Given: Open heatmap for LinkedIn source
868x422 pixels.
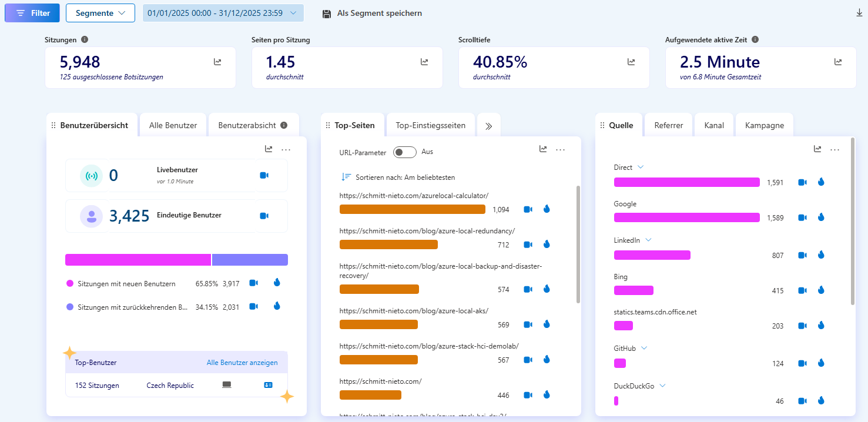Looking at the screenshot, I should click(x=821, y=254).
